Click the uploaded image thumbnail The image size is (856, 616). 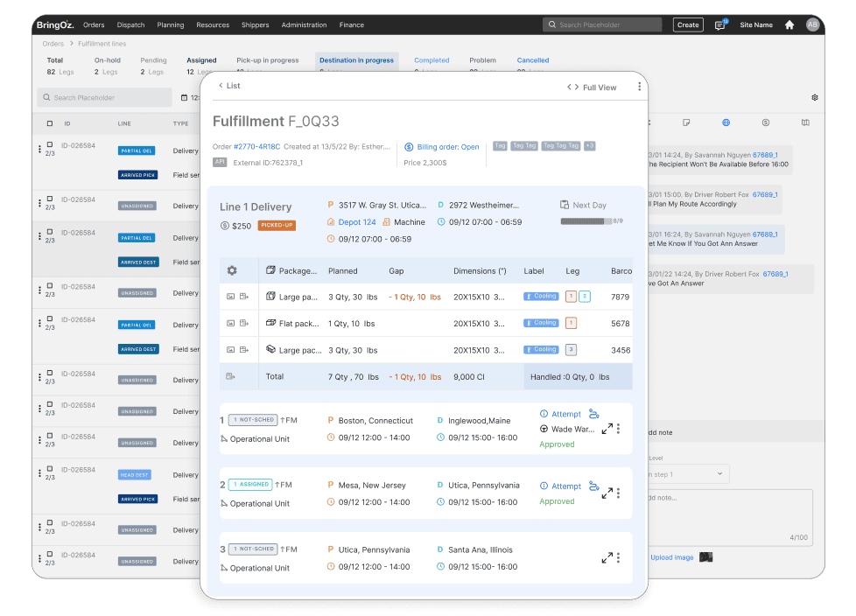click(705, 557)
